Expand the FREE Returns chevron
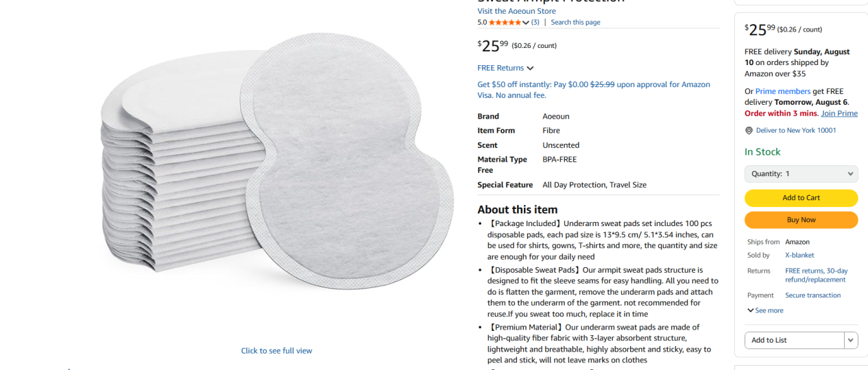 click(x=530, y=68)
